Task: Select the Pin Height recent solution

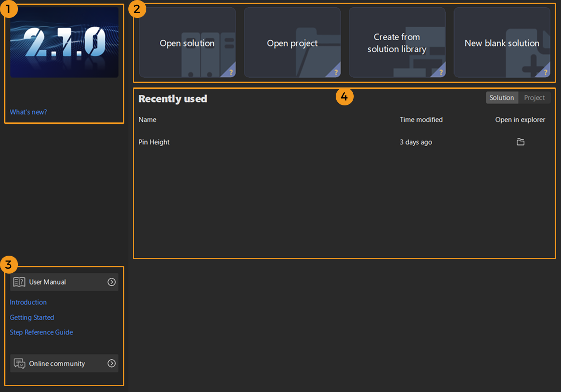Action: 154,142
